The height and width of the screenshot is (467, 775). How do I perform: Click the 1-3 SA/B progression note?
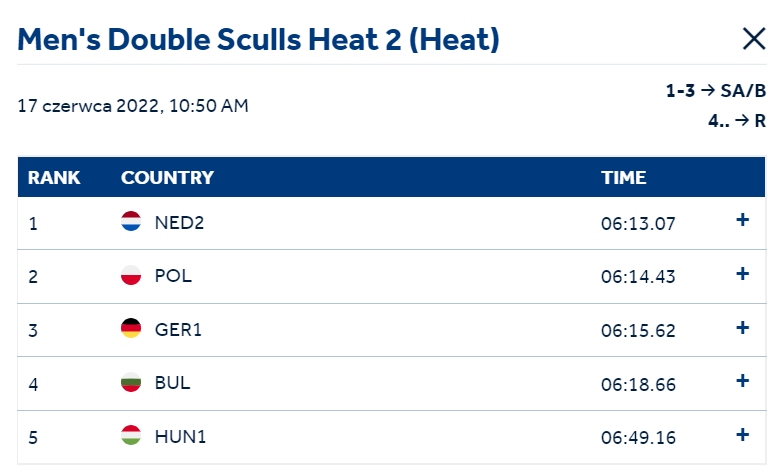click(x=716, y=91)
